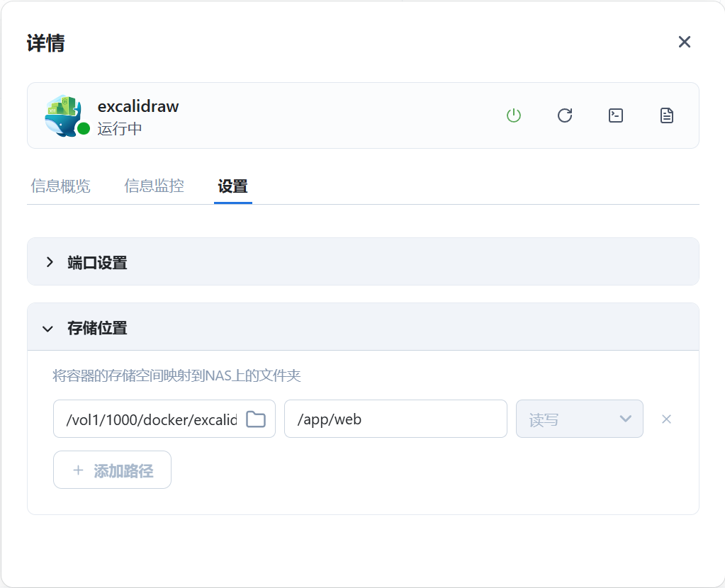Click the power button for excalidraw container
The width and height of the screenshot is (725, 588).
pyautogui.click(x=514, y=115)
